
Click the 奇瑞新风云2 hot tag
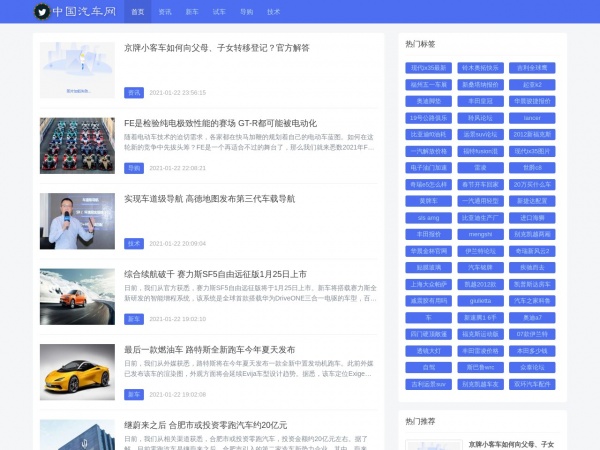coord(532,251)
